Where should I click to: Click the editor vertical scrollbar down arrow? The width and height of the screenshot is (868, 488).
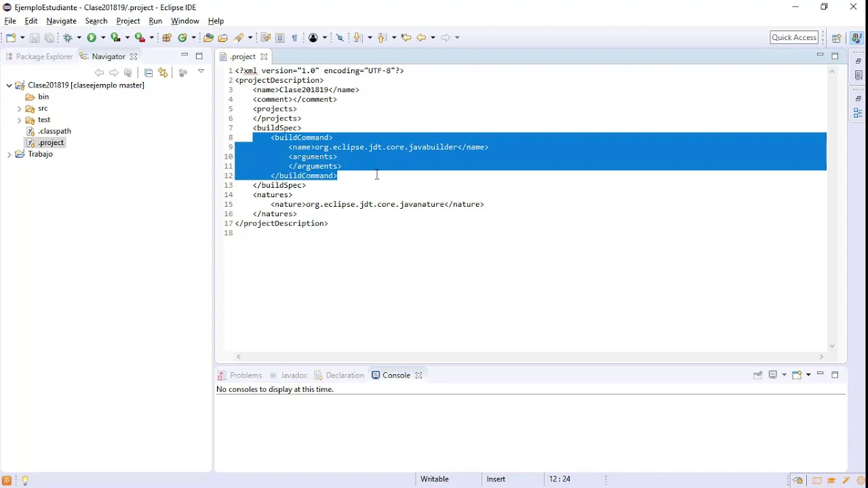[x=832, y=346]
